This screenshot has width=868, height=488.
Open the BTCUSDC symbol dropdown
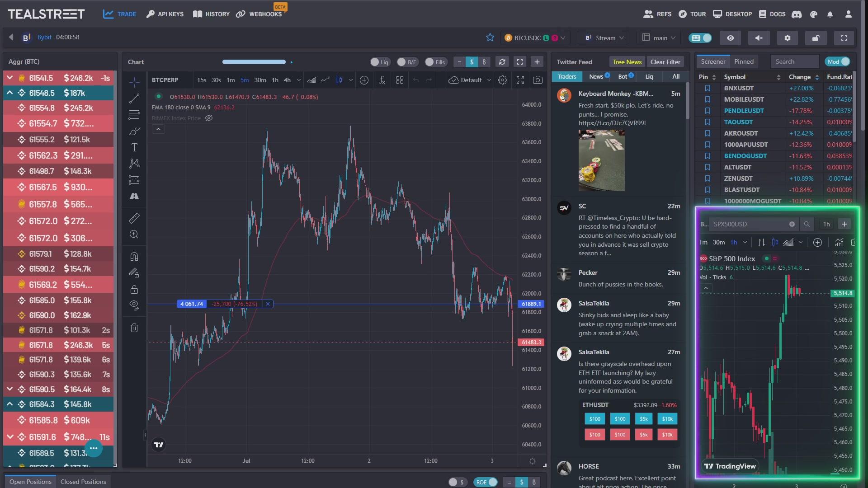[535, 38]
